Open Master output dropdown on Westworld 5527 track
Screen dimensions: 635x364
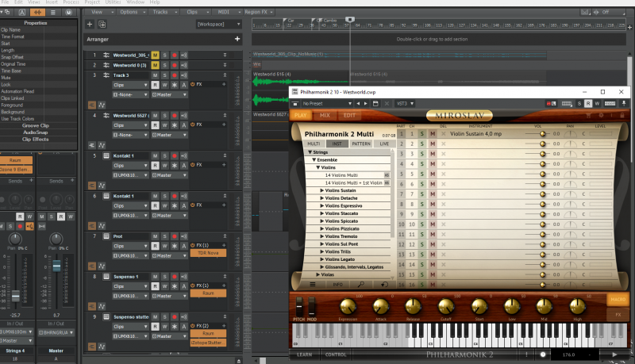click(x=169, y=135)
